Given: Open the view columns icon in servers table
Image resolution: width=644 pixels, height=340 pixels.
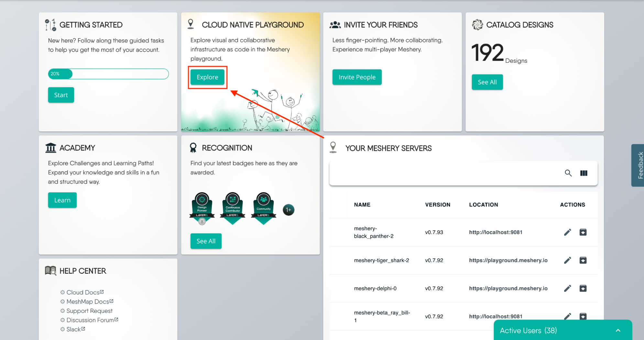Looking at the screenshot, I should click(x=584, y=173).
